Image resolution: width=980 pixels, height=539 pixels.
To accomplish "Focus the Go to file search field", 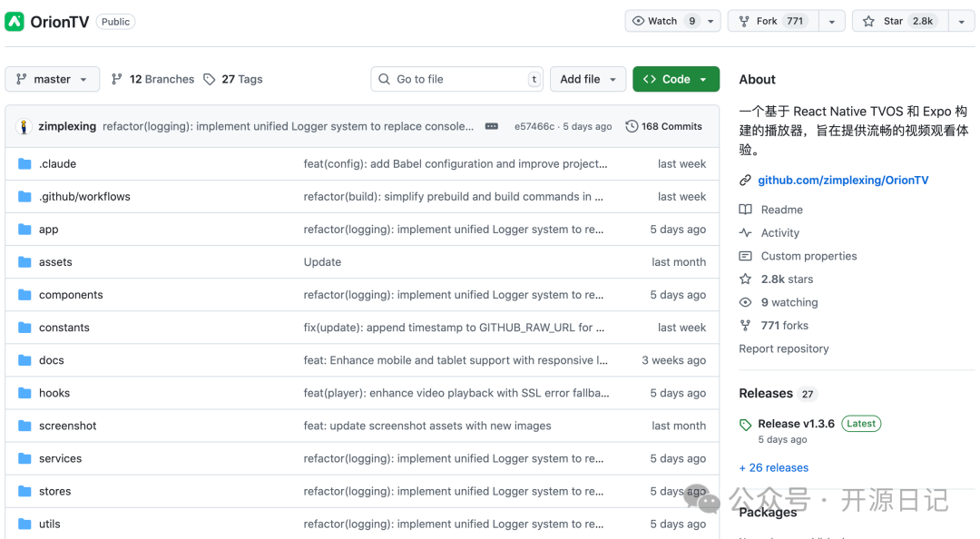I will (x=456, y=80).
